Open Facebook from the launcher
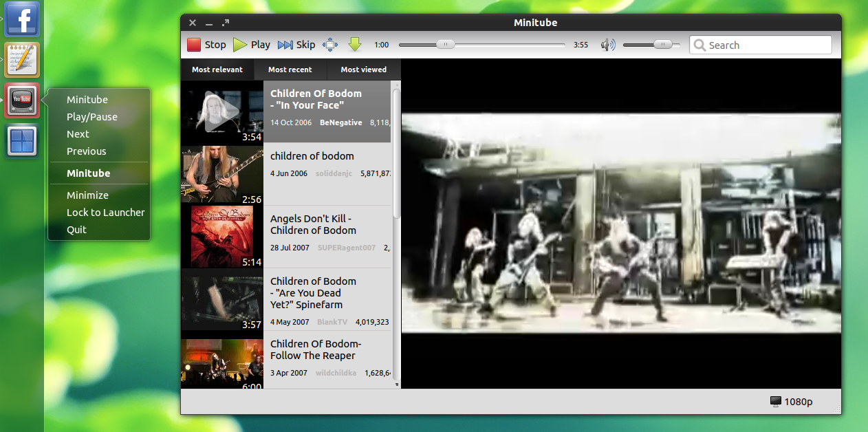 tap(23, 19)
